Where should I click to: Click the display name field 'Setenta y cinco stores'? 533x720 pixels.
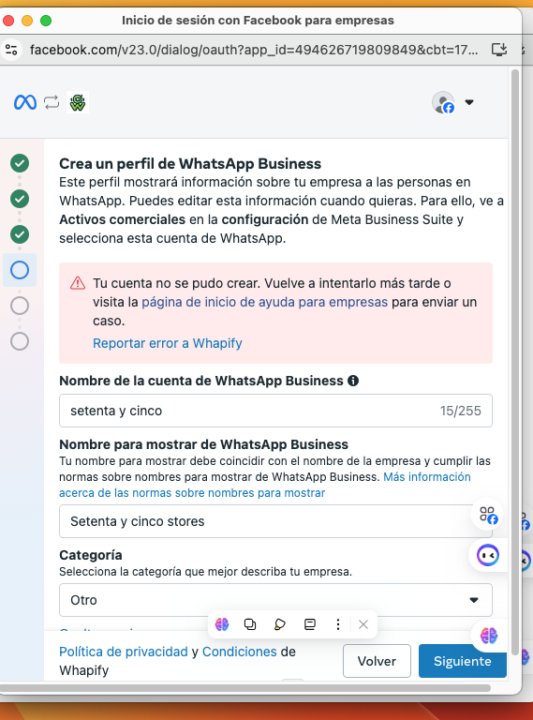(x=275, y=521)
